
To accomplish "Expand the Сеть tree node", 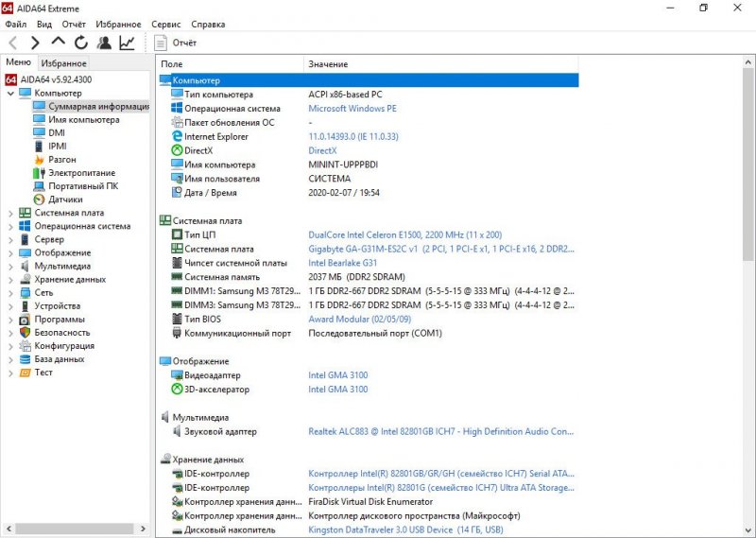I will 10,293.
